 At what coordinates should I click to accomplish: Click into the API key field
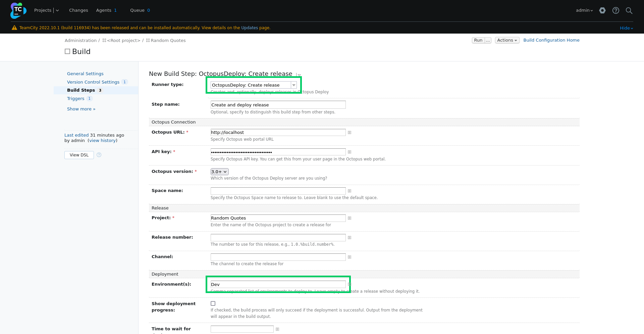click(x=278, y=152)
